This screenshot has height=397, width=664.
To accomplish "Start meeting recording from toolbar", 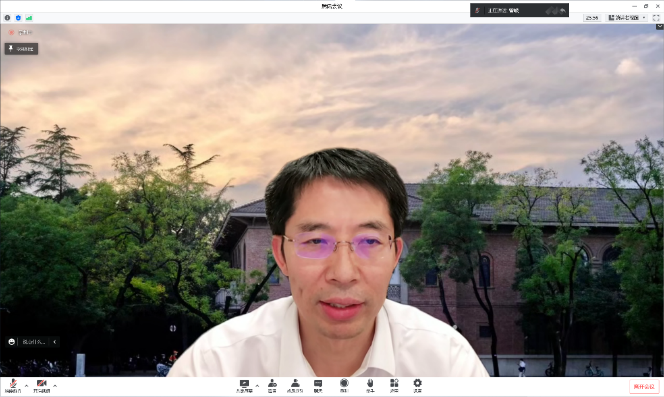I will (344, 386).
